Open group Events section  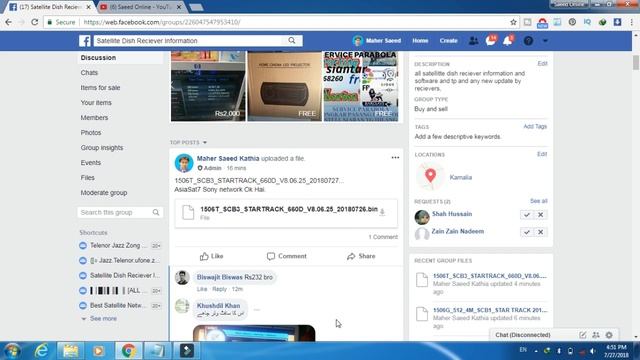[91, 162]
